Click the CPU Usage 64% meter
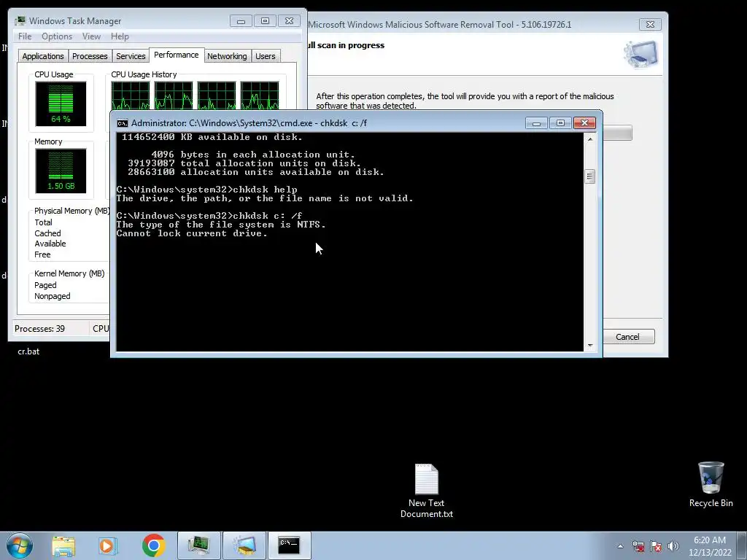The width and height of the screenshot is (747, 560). click(61, 104)
